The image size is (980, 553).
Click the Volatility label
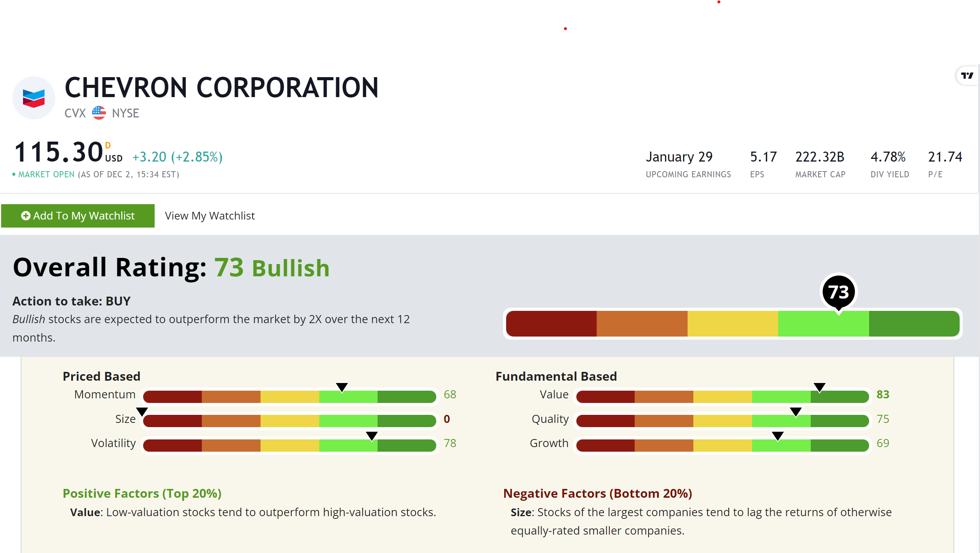(114, 443)
